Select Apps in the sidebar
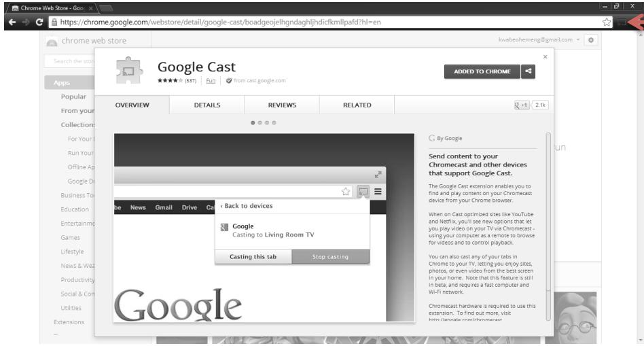The image size is (644, 346). tap(69, 83)
